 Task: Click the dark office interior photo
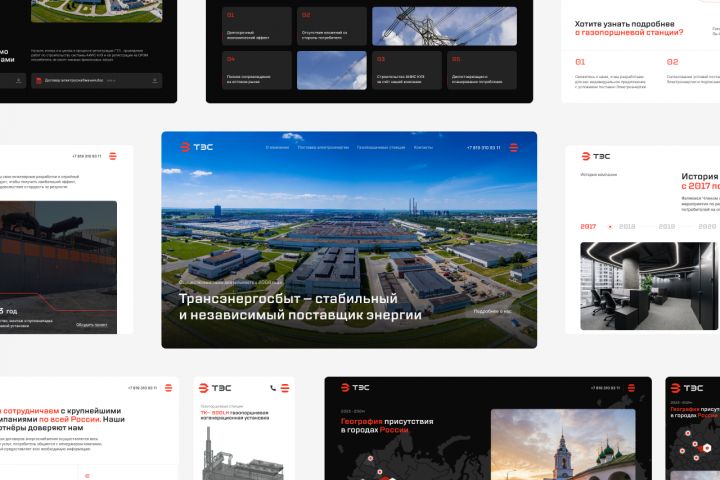pos(649,286)
